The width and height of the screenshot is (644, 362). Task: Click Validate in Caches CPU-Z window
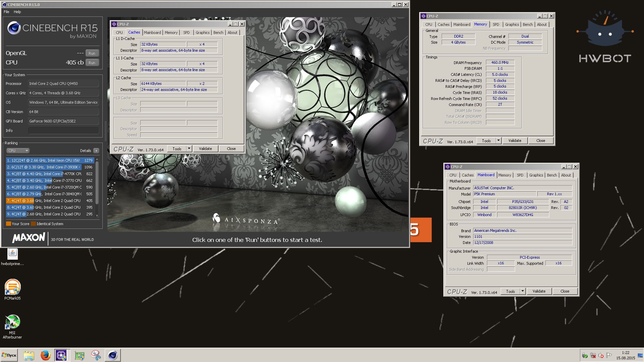[205, 149]
